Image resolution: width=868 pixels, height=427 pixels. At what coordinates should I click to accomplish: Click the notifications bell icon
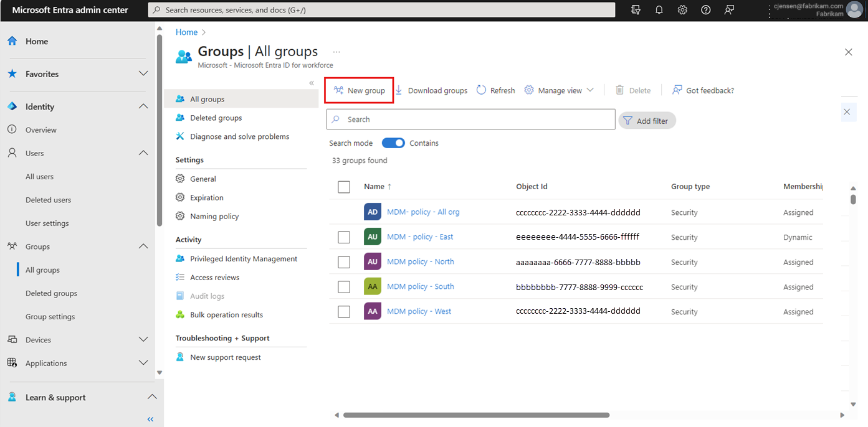pos(659,10)
